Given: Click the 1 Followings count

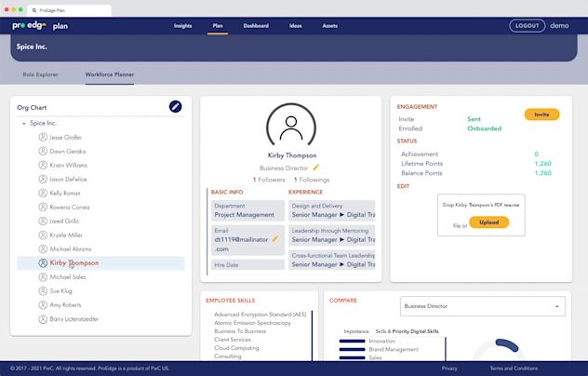Looking at the screenshot, I should coord(312,180).
